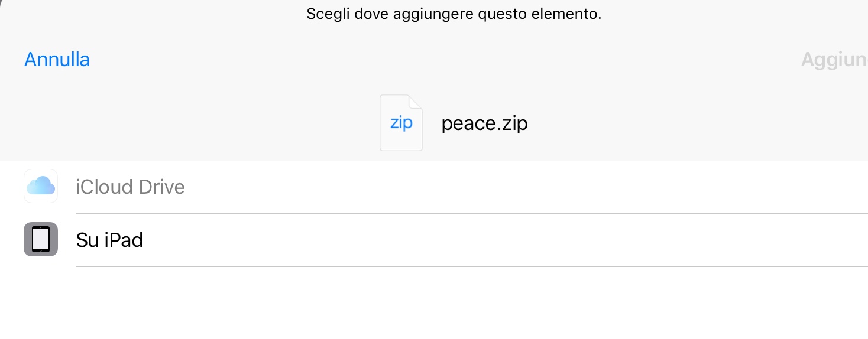The height and width of the screenshot is (339, 868).
Task: Click the iPad device icon
Action: click(x=41, y=240)
